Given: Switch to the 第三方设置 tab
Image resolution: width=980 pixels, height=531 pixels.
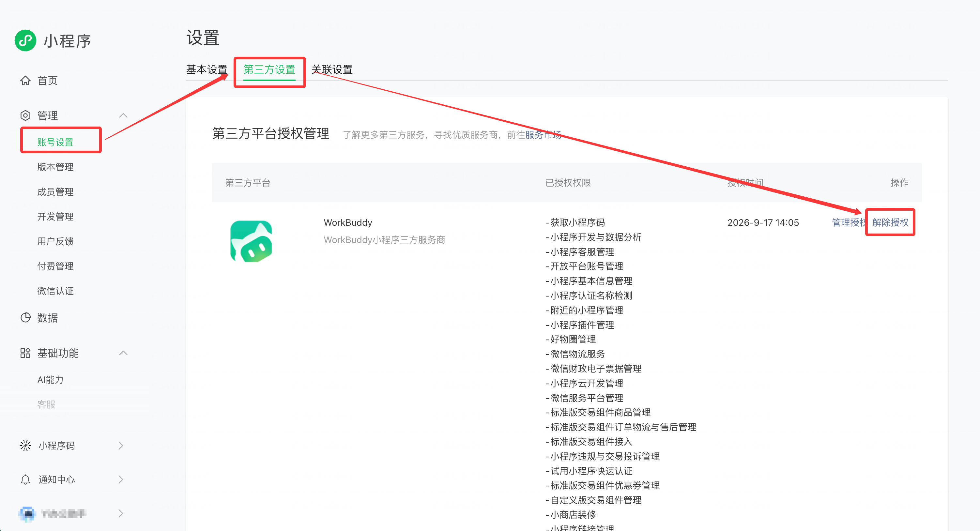Looking at the screenshot, I should click(x=269, y=69).
